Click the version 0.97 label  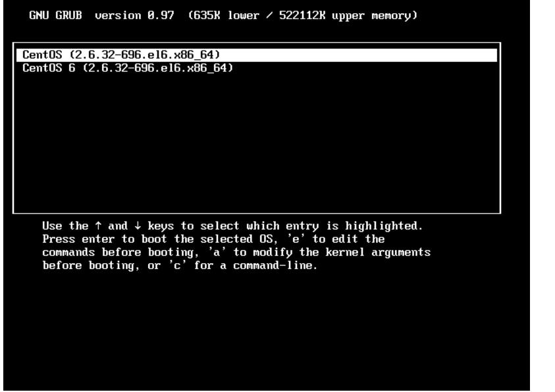[x=134, y=16]
